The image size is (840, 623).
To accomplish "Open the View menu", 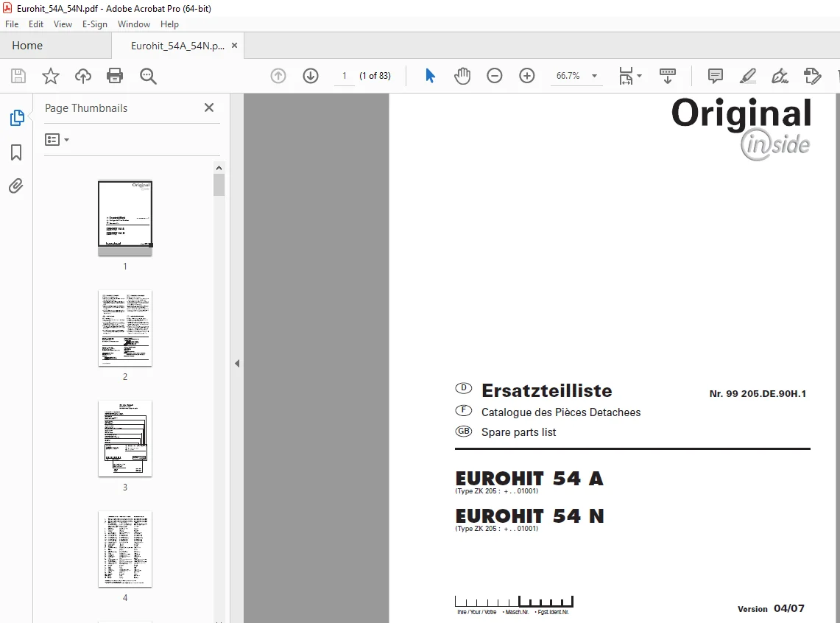I will coord(63,24).
